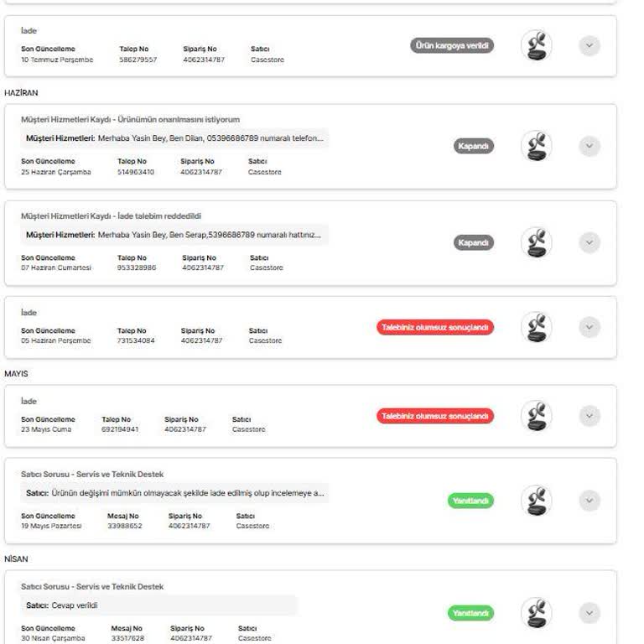Open message preview 'Merhaba Yasin Bey, Ben Dilan'
The height and width of the screenshot is (644, 644).
click(x=175, y=138)
